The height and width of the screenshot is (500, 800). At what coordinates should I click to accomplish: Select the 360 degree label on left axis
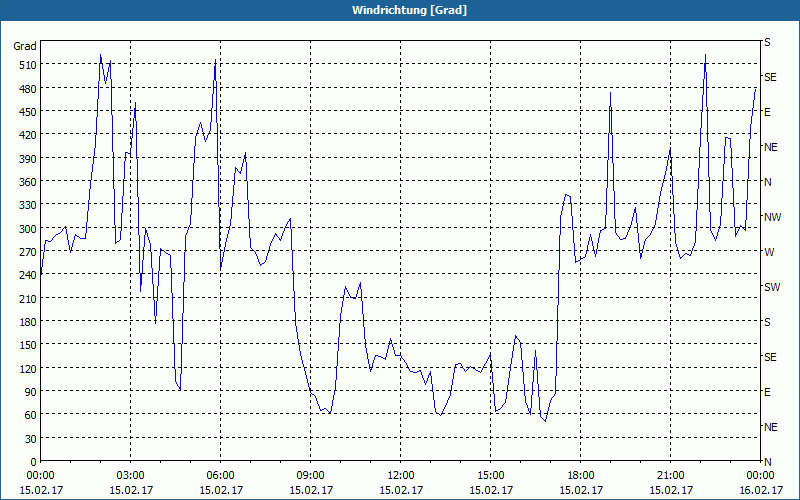tap(28, 182)
